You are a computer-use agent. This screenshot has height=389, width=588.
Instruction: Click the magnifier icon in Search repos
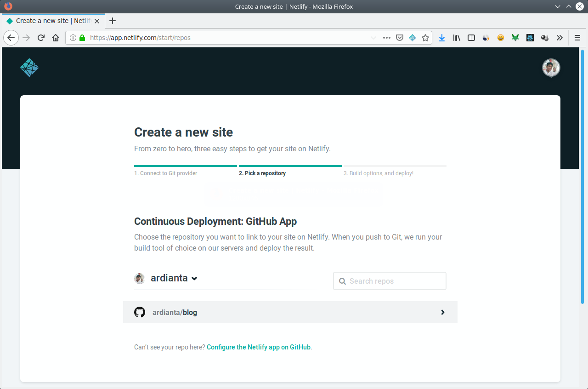tap(343, 280)
